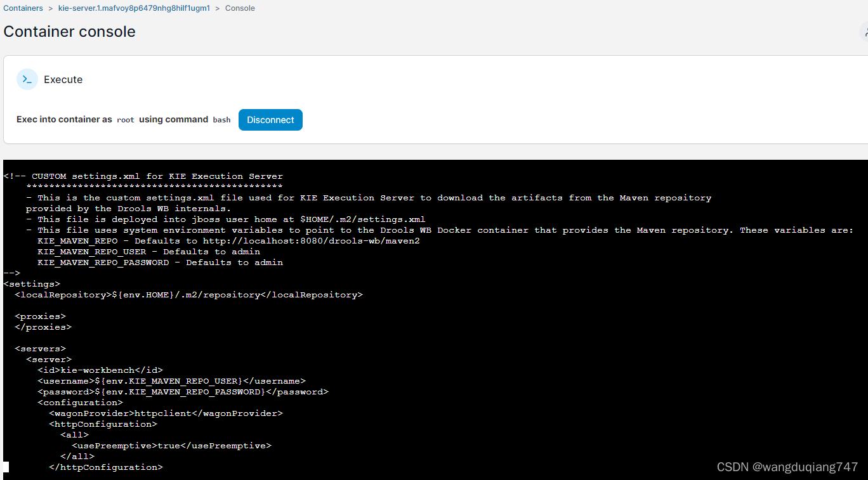The width and height of the screenshot is (868, 480).
Task: Click the Disconnect button
Action: [270, 120]
